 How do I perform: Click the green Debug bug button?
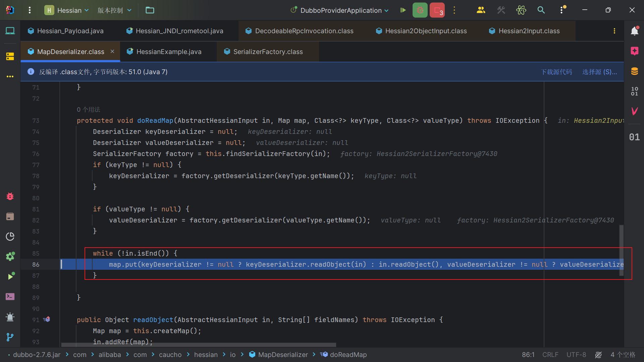click(x=420, y=10)
